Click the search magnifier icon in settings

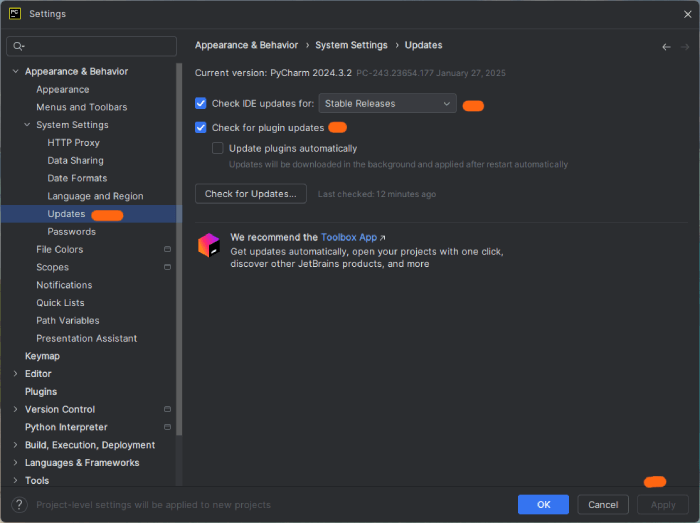[x=19, y=46]
